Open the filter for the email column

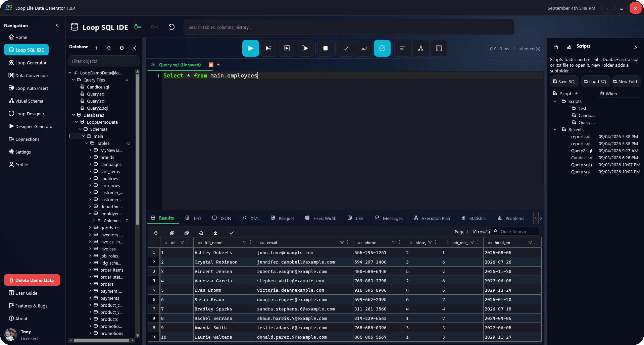(342, 242)
